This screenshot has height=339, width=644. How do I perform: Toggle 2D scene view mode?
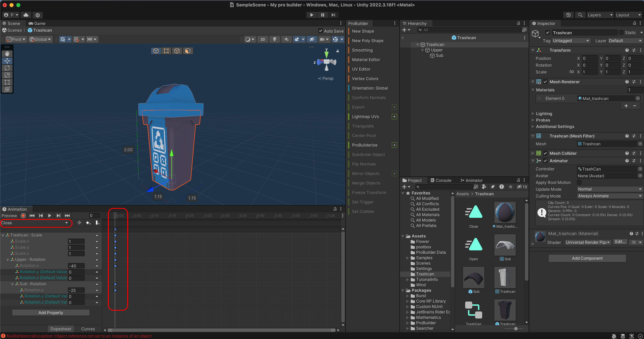262,39
